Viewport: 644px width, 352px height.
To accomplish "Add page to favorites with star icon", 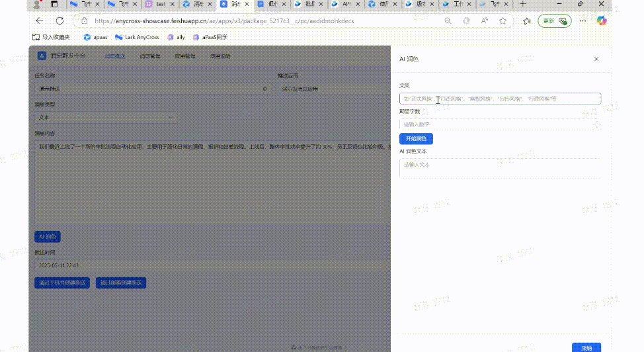I will point(503,21).
